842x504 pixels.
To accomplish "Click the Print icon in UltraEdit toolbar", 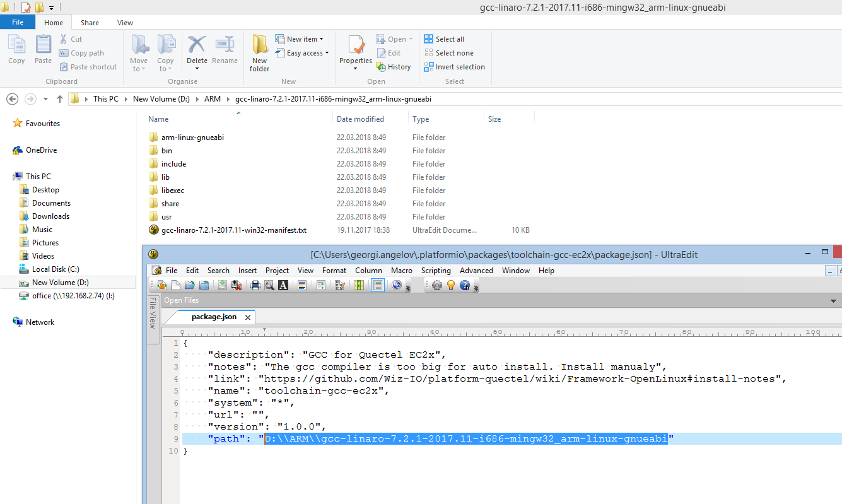I will (x=255, y=285).
